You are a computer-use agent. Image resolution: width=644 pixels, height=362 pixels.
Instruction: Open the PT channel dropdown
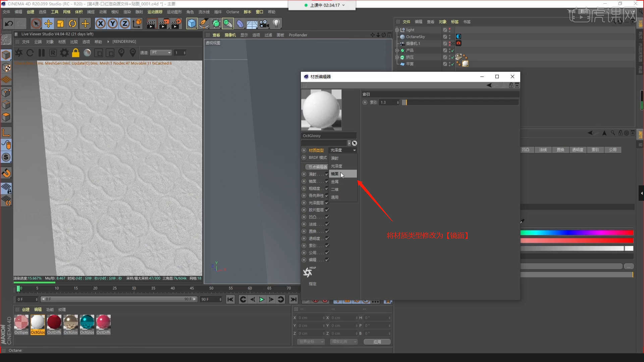[x=161, y=53]
